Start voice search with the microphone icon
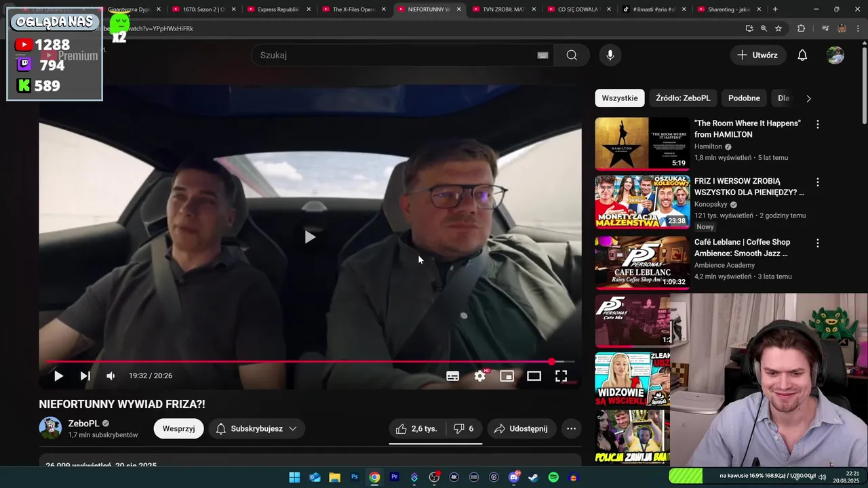The width and height of the screenshot is (868, 488). (610, 55)
